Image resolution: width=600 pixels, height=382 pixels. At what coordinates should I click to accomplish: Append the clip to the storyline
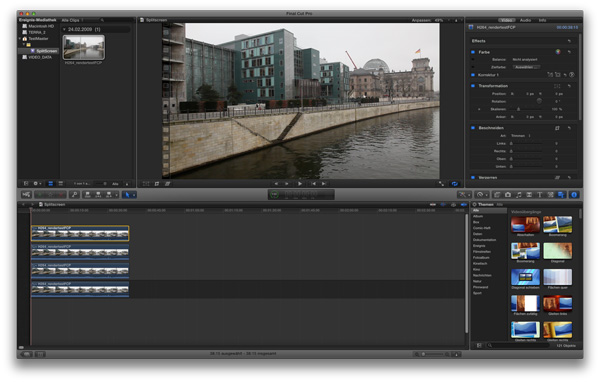[x=109, y=195]
